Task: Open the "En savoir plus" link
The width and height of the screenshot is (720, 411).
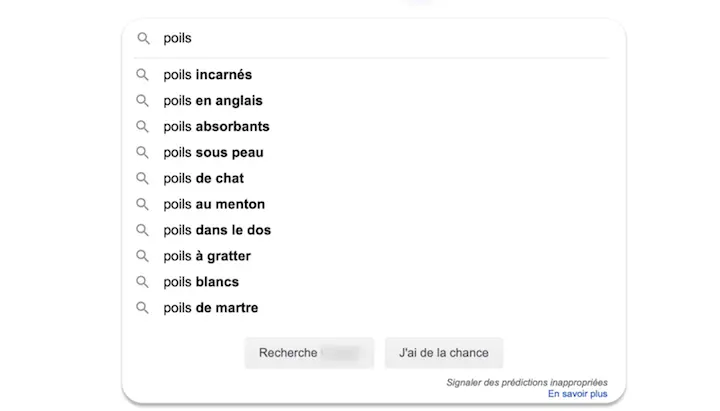Action: pos(577,394)
